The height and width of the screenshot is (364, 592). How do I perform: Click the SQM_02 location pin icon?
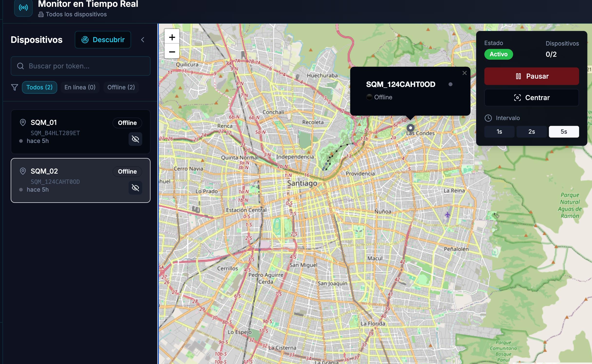[x=23, y=171]
